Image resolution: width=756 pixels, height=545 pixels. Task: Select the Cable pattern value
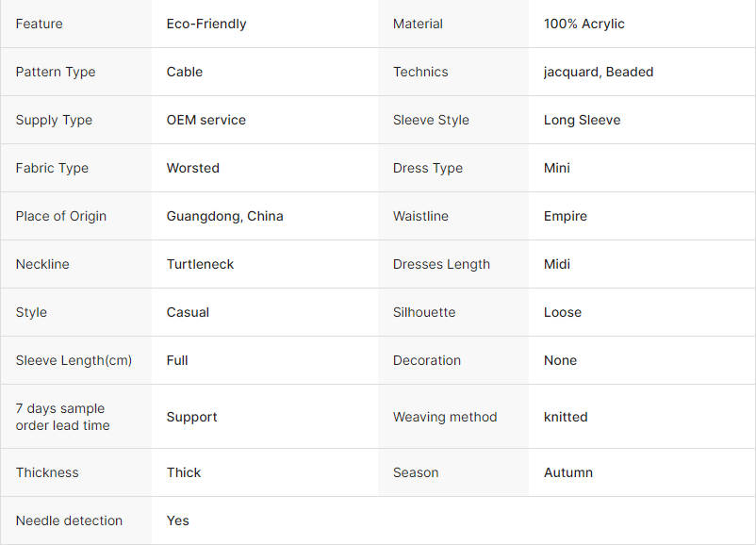point(185,72)
